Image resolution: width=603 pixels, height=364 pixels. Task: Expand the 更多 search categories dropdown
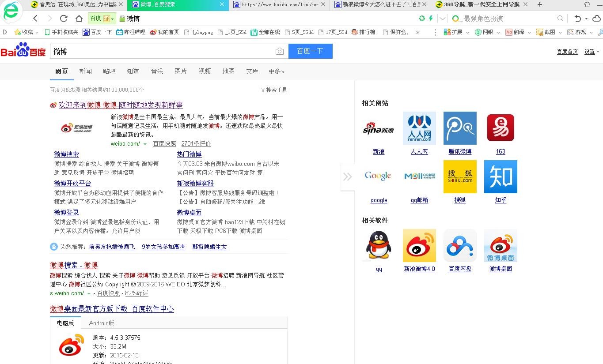point(275,71)
